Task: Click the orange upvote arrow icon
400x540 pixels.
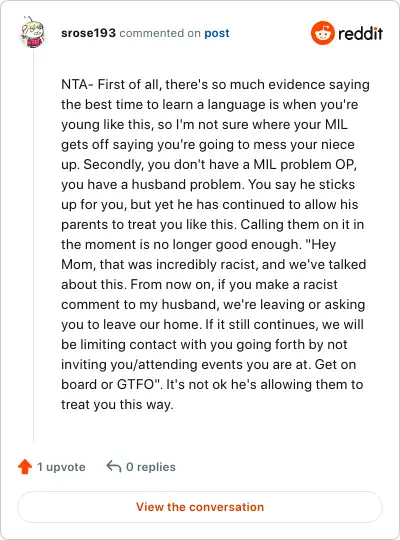Action: click(25, 467)
